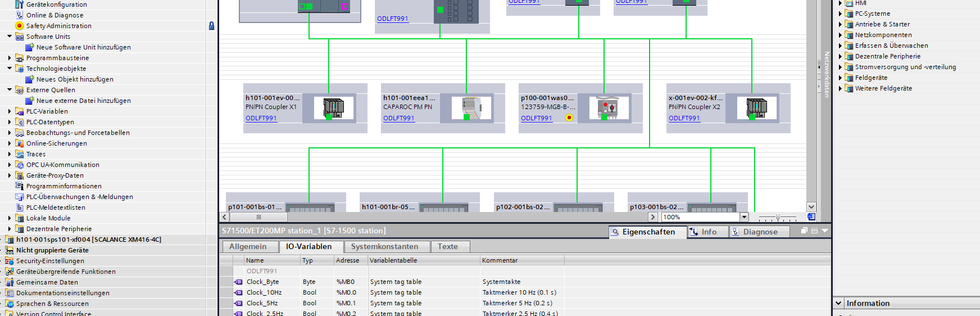980x316 pixels.
Task: Switch to the Systemkonstanten tab
Action: [385, 246]
